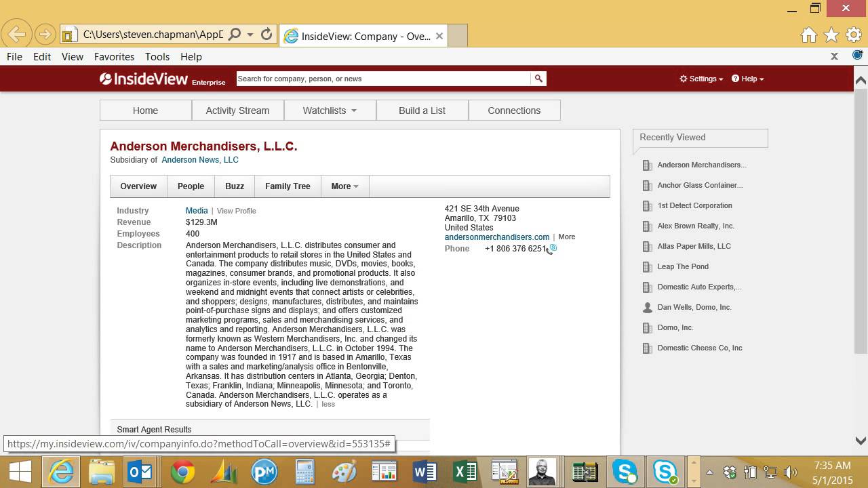Click the volume speaker tray icon
This screenshot has width=868, height=488.
pyautogui.click(x=790, y=472)
